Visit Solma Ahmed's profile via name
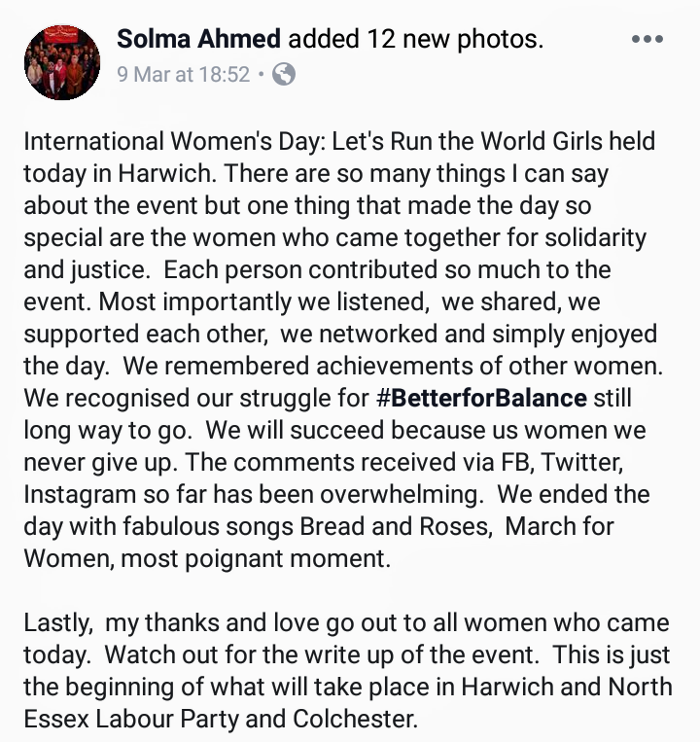Image resolution: width=700 pixels, height=742 pixels. (x=198, y=39)
